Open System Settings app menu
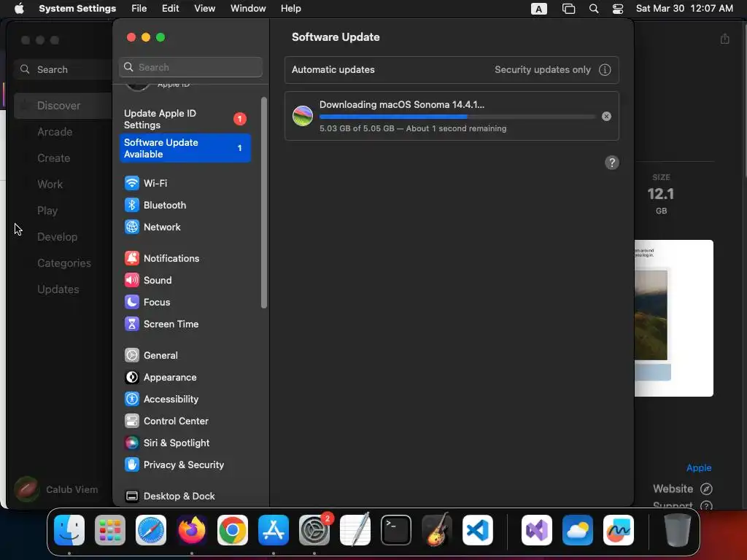The width and height of the screenshot is (747, 560). (77, 9)
